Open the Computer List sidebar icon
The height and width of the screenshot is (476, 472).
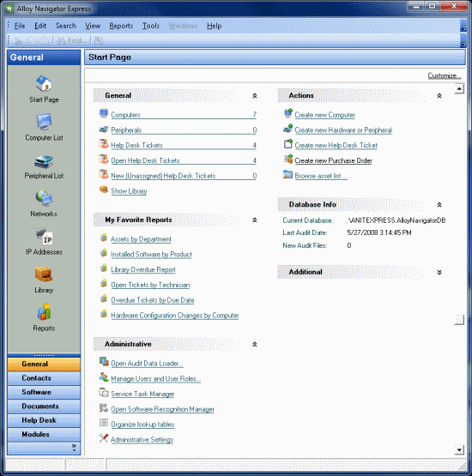44,122
